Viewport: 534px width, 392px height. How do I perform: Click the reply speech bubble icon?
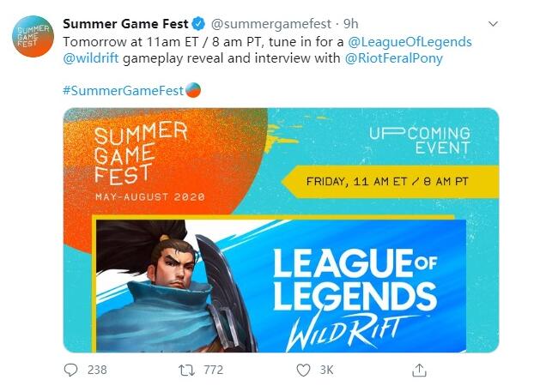tap(71, 370)
